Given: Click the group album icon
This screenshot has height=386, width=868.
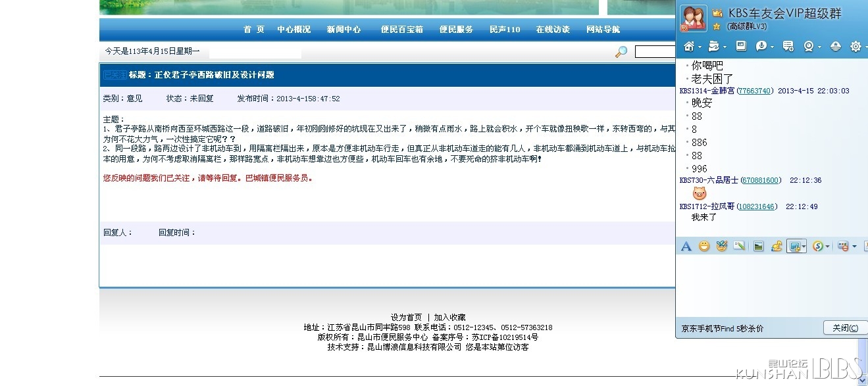Looking at the screenshot, I should coord(741,46).
